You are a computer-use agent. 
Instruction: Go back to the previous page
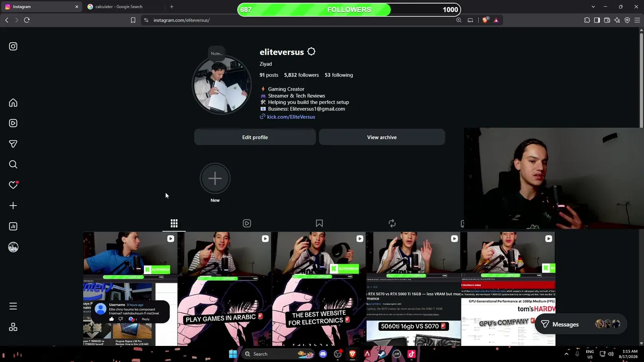coord(7,20)
